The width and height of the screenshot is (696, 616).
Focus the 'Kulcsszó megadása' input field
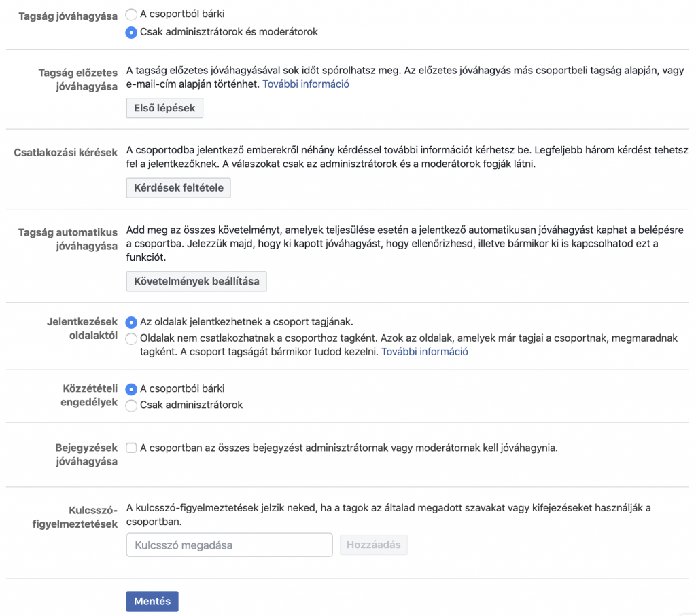pos(230,545)
